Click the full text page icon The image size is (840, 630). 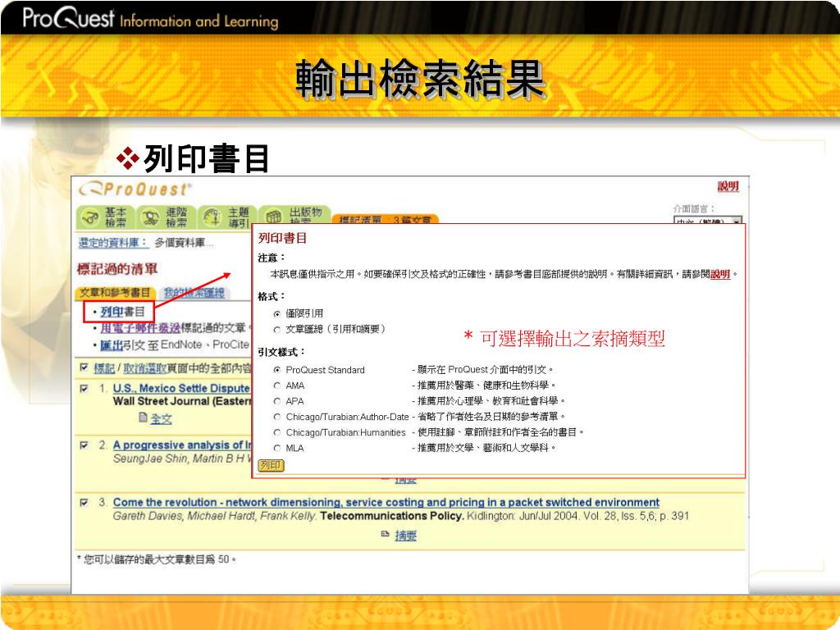[x=143, y=418]
